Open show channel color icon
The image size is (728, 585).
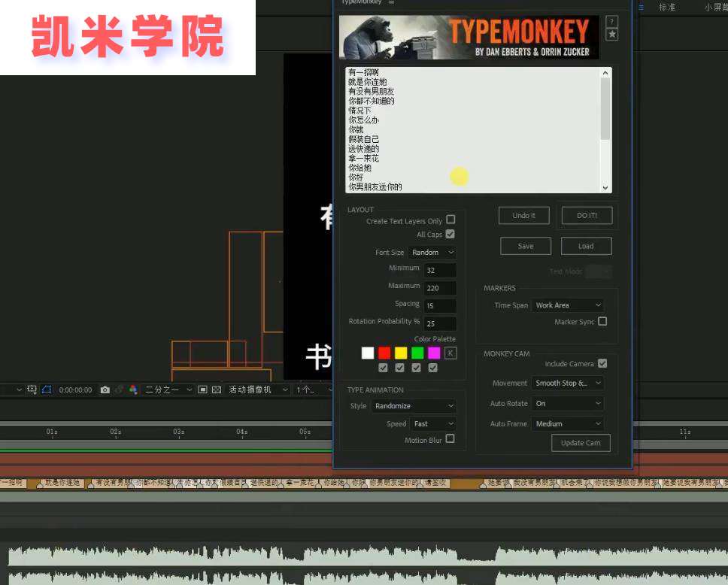coord(133,389)
